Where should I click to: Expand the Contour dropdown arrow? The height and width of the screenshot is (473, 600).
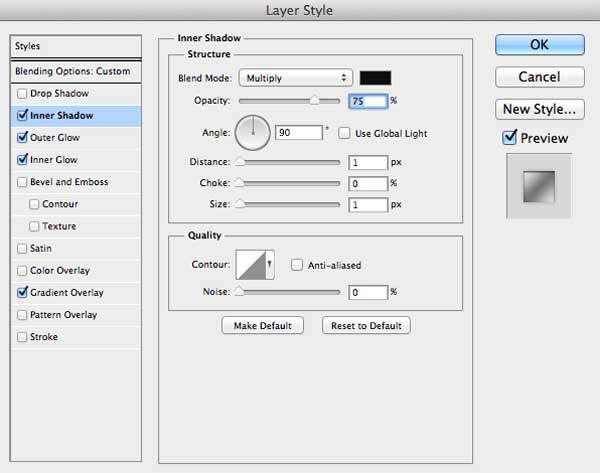point(270,264)
